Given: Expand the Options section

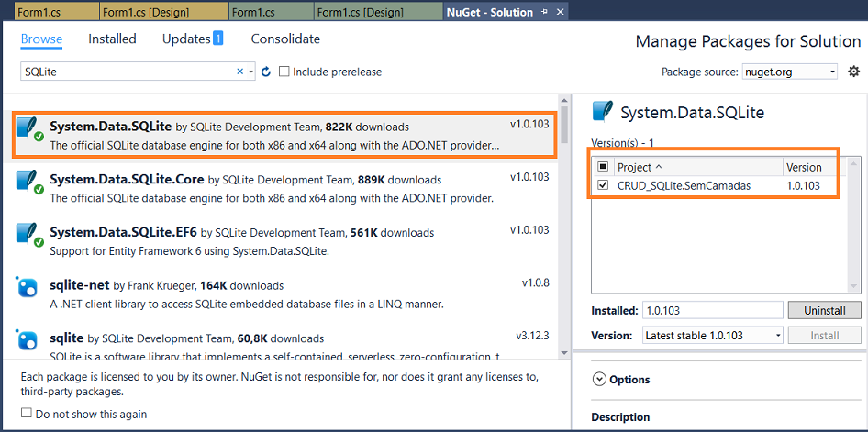Looking at the screenshot, I should 599,380.
